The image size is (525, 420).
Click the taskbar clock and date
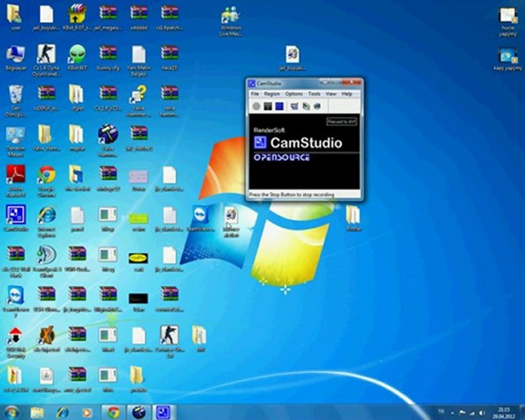(503, 412)
